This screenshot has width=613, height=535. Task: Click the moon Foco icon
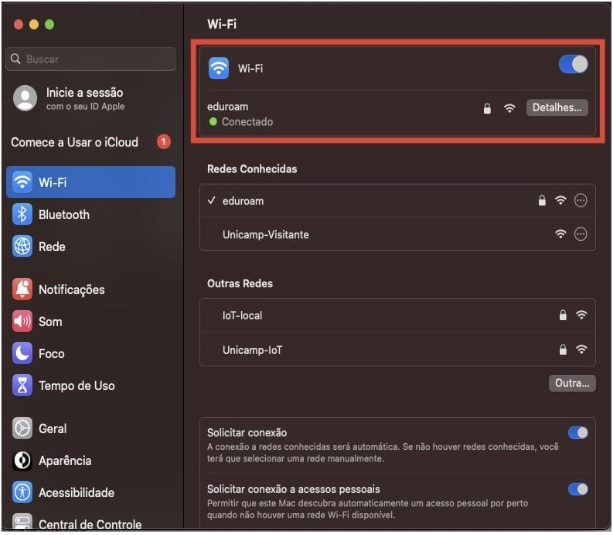(x=22, y=354)
